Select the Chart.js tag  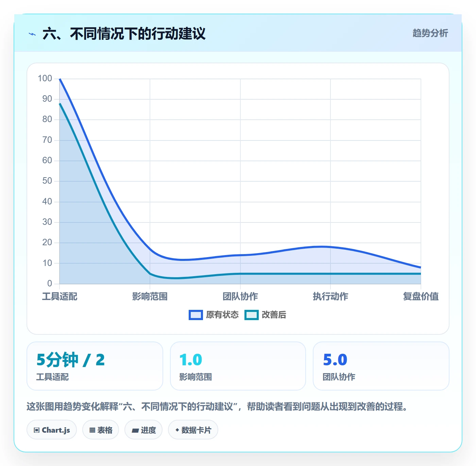click(x=52, y=430)
